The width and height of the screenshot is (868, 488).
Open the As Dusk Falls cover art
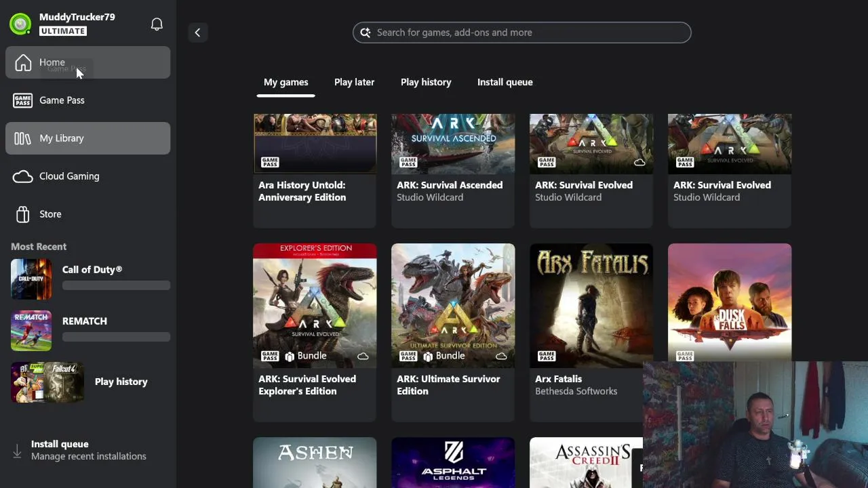click(730, 302)
